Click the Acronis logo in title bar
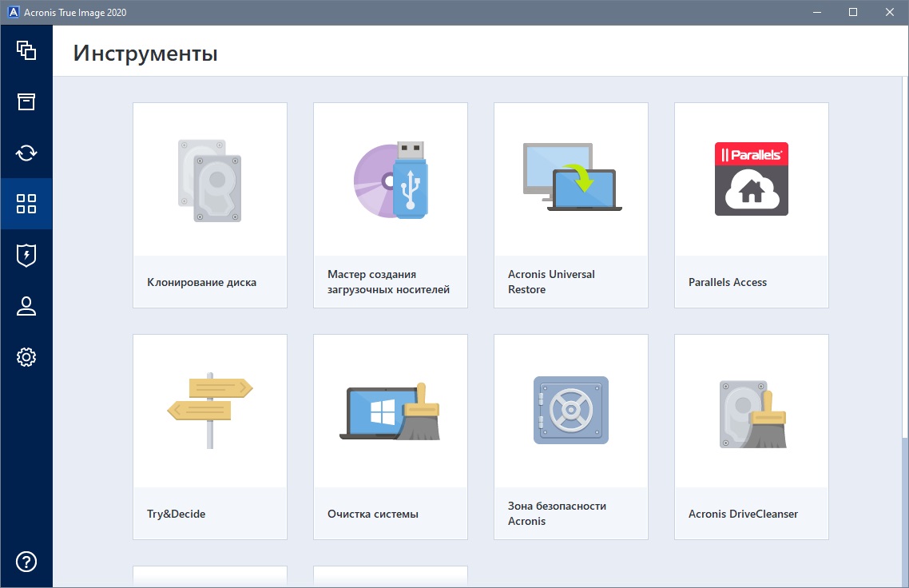 [x=12, y=12]
